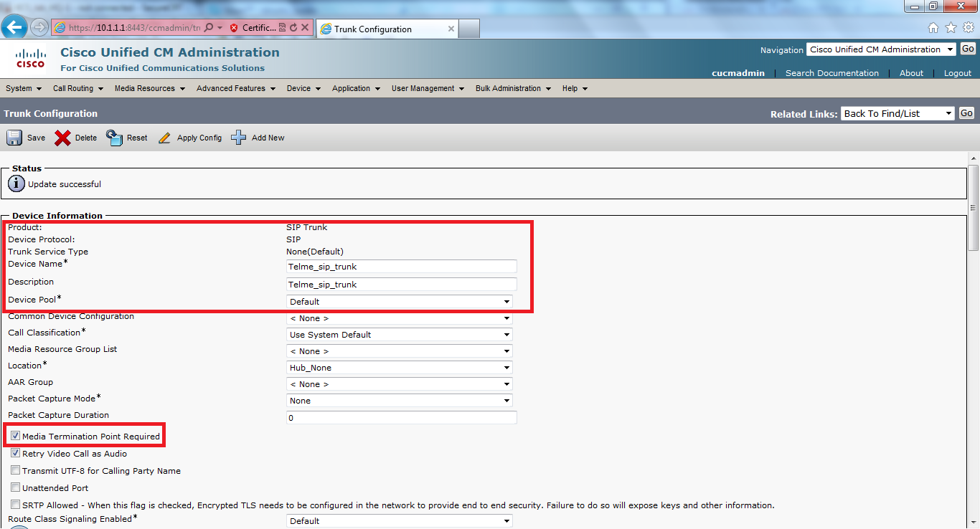Click the Device Name input field
Image resolution: width=980 pixels, height=529 pixels.
pos(402,266)
